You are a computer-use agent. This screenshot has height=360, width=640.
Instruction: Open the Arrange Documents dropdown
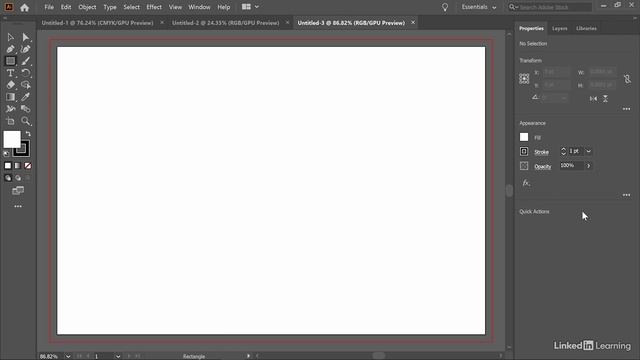(x=250, y=7)
